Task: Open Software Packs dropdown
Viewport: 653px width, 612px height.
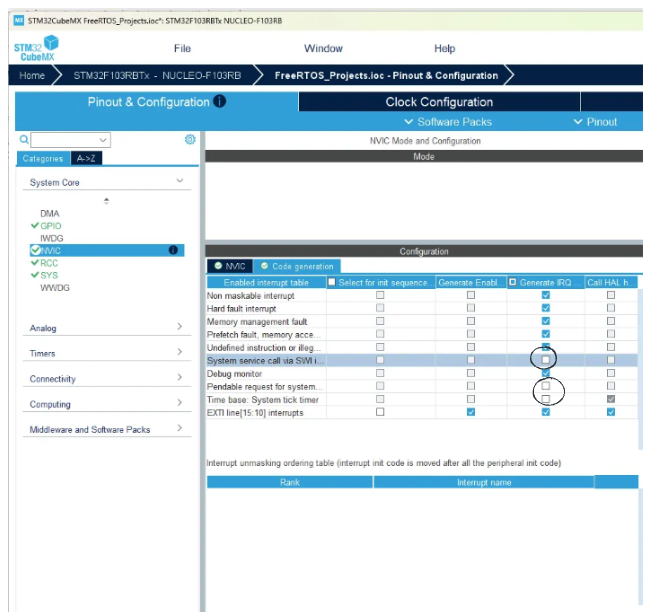Action: [x=448, y=122]
